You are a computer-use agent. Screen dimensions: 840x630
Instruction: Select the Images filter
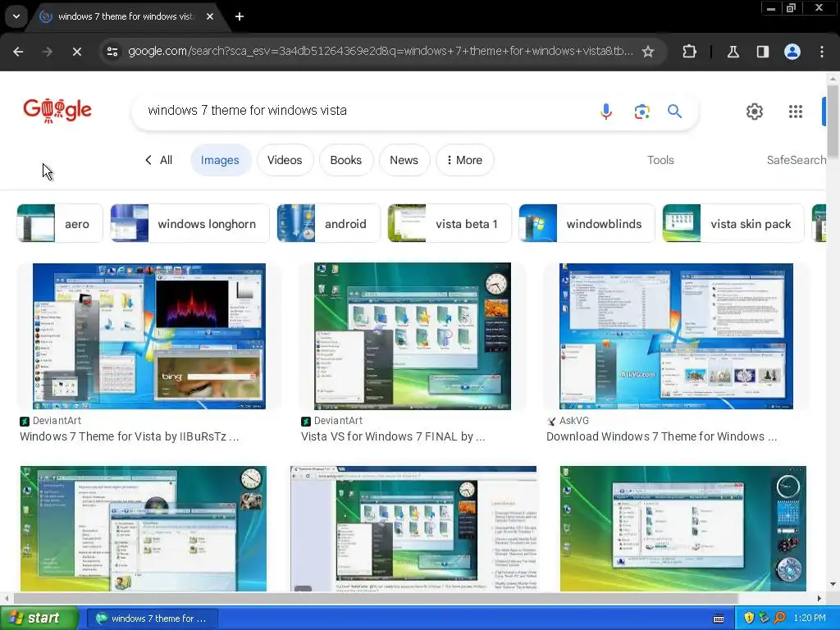[220, 160]
